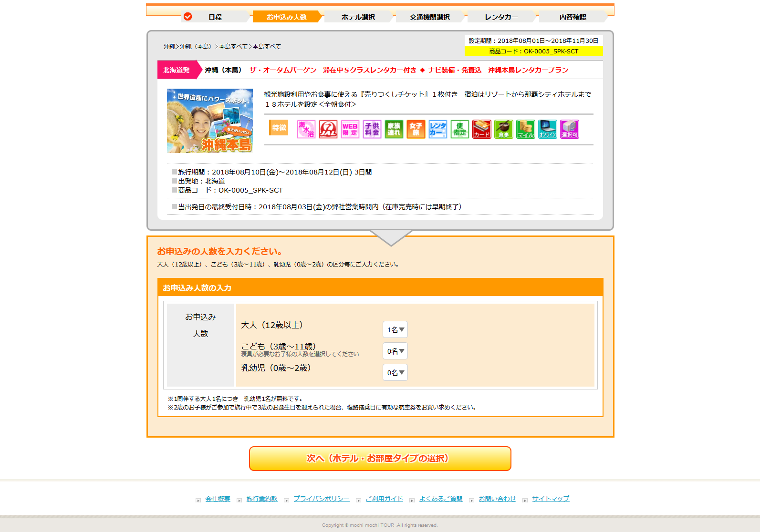Screen dimensions: 760x532
Task: Click the マイル mileage feature icon
Action: [526, 129]
